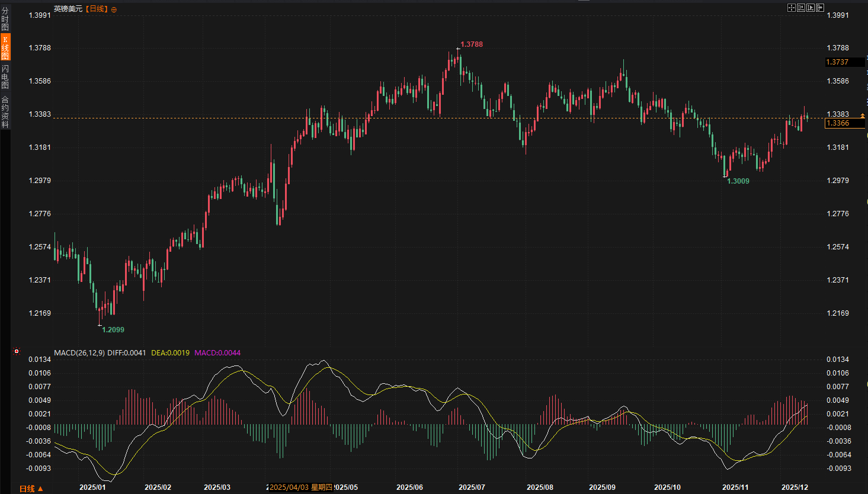The height and width of the screenshot is (494, 868).
Task: Click the orange circle icon beside 日线 title
Action: [x=114, y=9]
